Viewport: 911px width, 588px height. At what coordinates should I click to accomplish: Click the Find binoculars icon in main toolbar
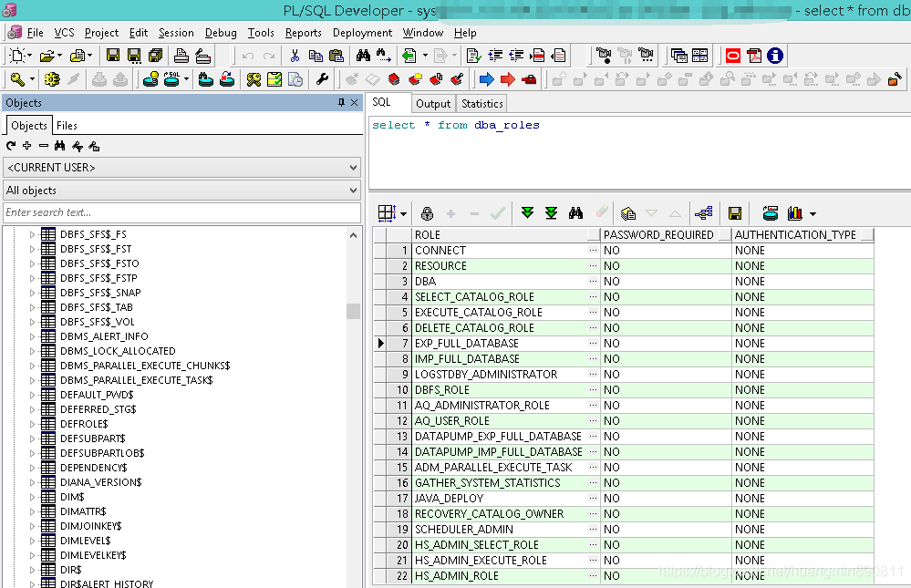click(363, 56)
